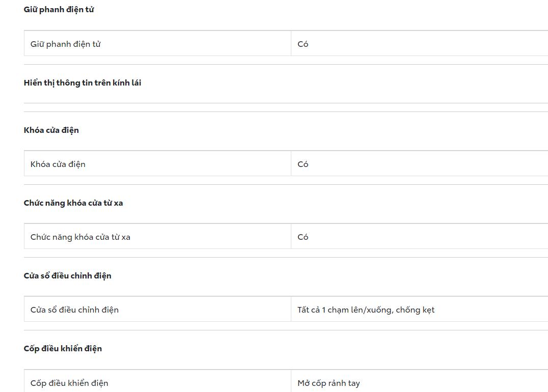Select the 'Cốp điều khiển điện' table row label
548x392 pixels.
coord(69,383)
